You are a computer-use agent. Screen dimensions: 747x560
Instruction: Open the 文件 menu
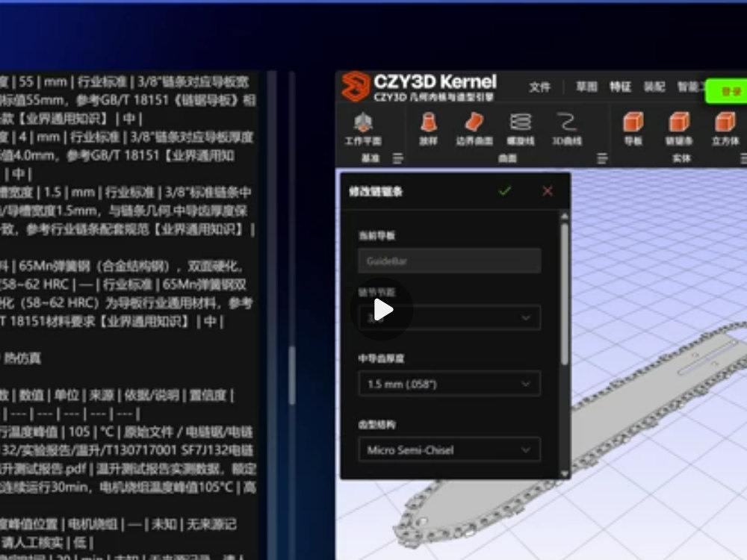tap(539, 87)
